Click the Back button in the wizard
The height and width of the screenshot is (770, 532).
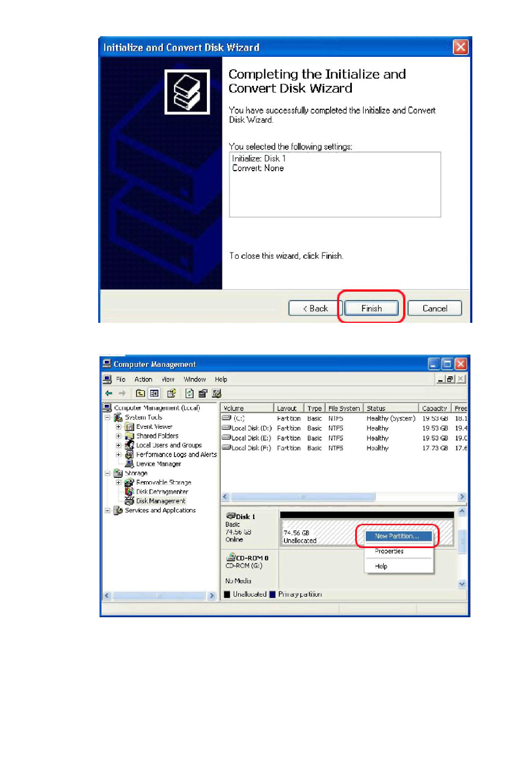[315, 308]
